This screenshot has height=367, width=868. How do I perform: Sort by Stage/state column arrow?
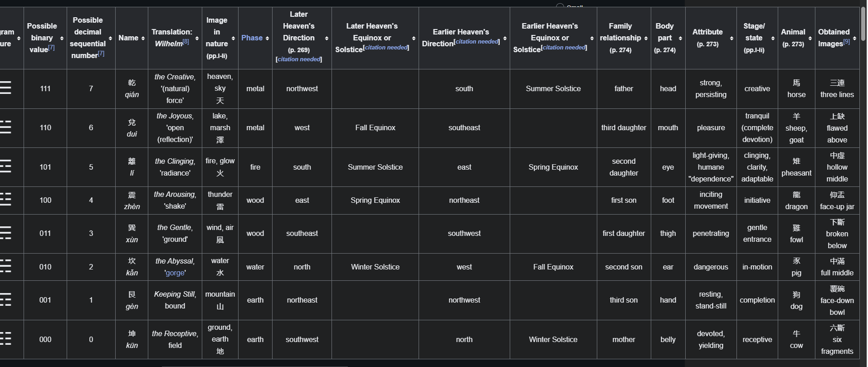click(x=773, y=38)
